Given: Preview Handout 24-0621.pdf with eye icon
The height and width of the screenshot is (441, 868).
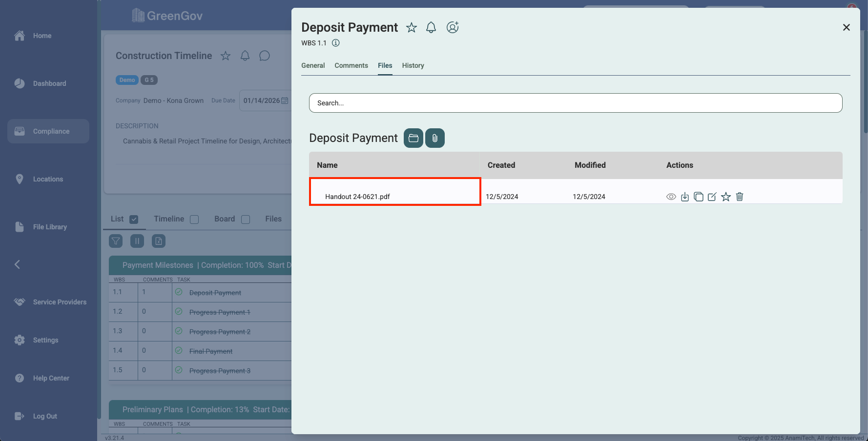Looking at the screenshot, I should pos(671,197).
